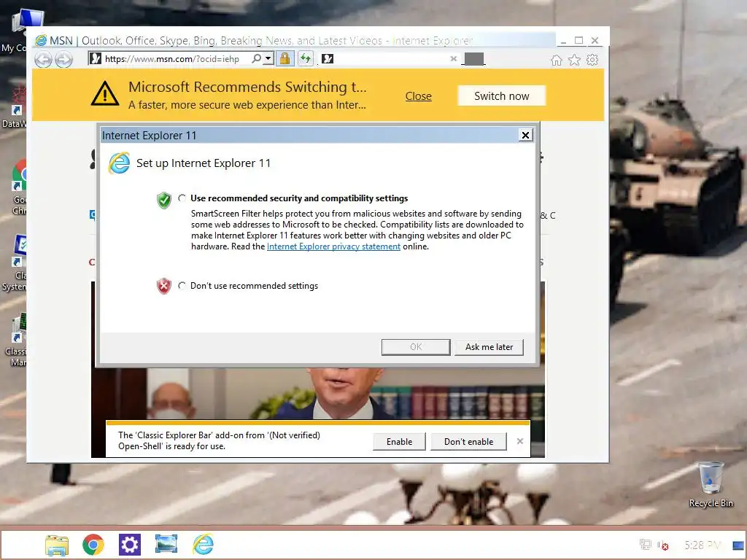Click Internet Explorer taskbar icon

203,544
